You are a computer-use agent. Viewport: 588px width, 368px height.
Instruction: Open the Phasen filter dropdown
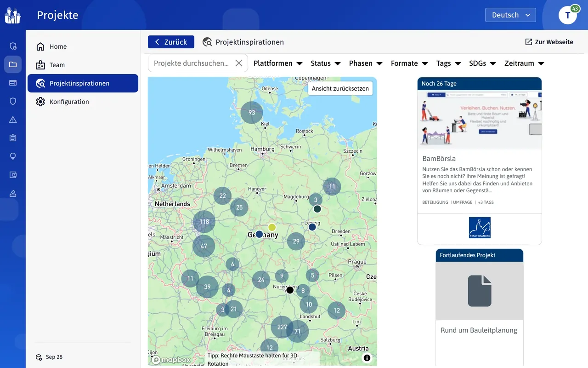coord(366,63)
